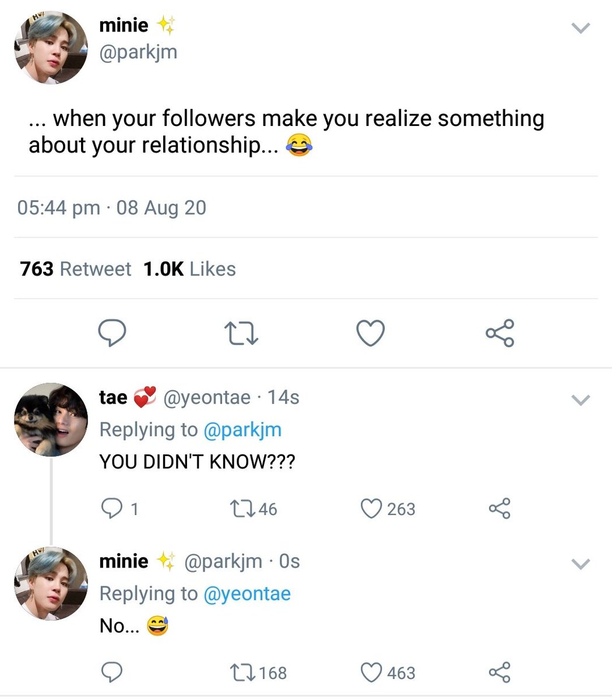This screenshot has width=612, height=700.
Task: Reply to the main minie tweet
Action: coord(111,332)
